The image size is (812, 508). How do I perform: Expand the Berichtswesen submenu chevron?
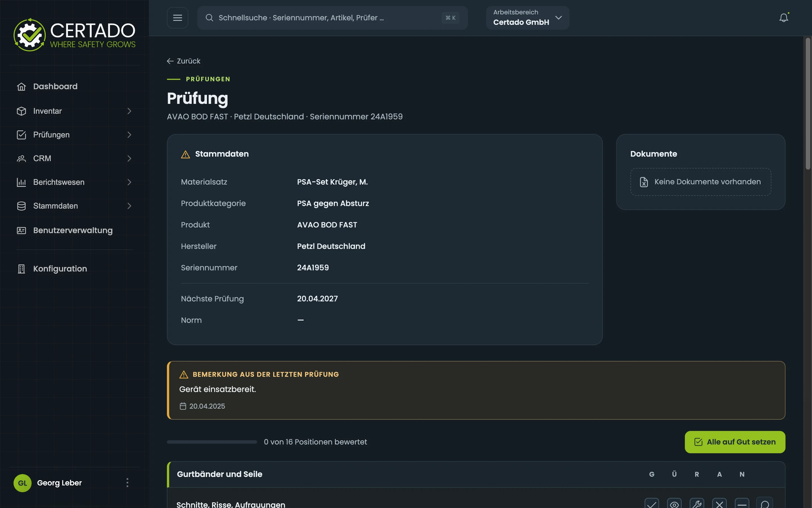point(129,182)
